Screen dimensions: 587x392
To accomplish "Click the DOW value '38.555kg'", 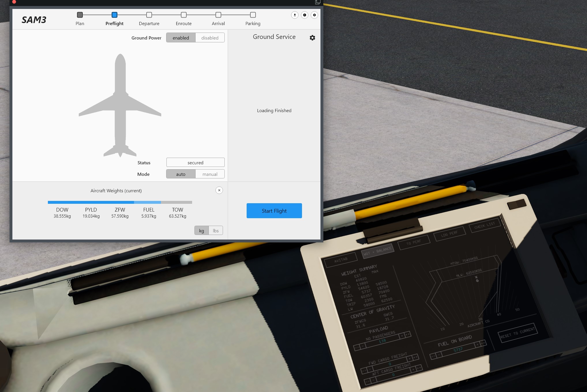I will pos(62,216).
